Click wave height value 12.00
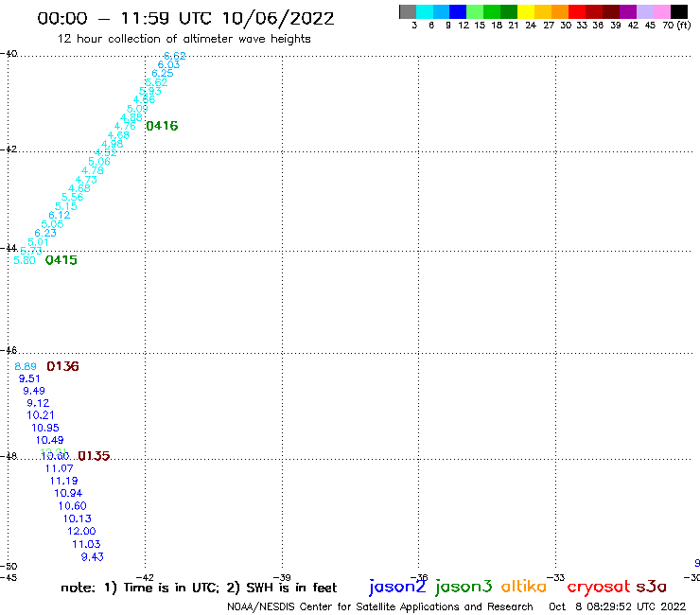 coord(81,532)
